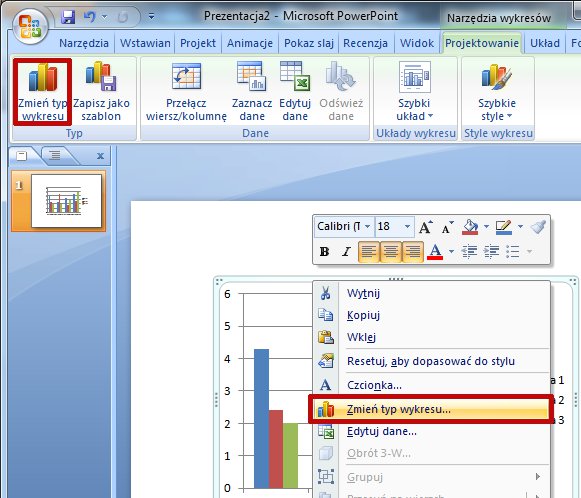581x498 pixels.
Task: Open Czcionka... from the context menu
Action: coord(432,385)
